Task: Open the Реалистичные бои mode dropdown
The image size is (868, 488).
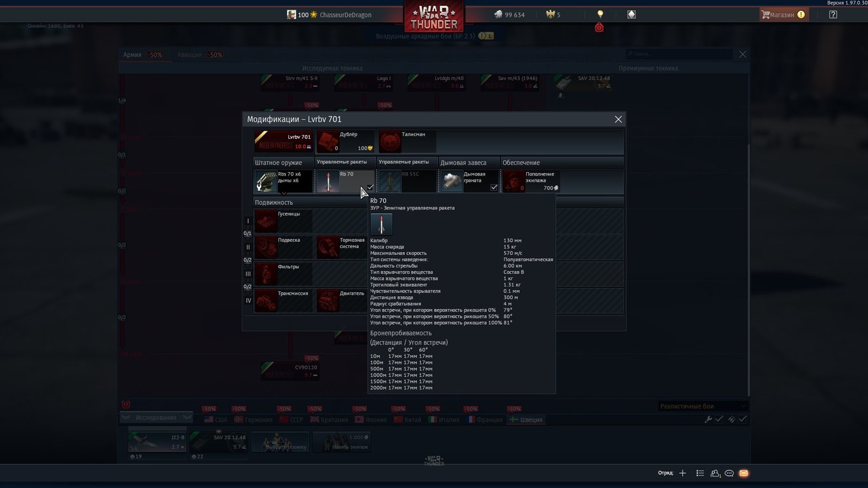Action: click(703, 406)
